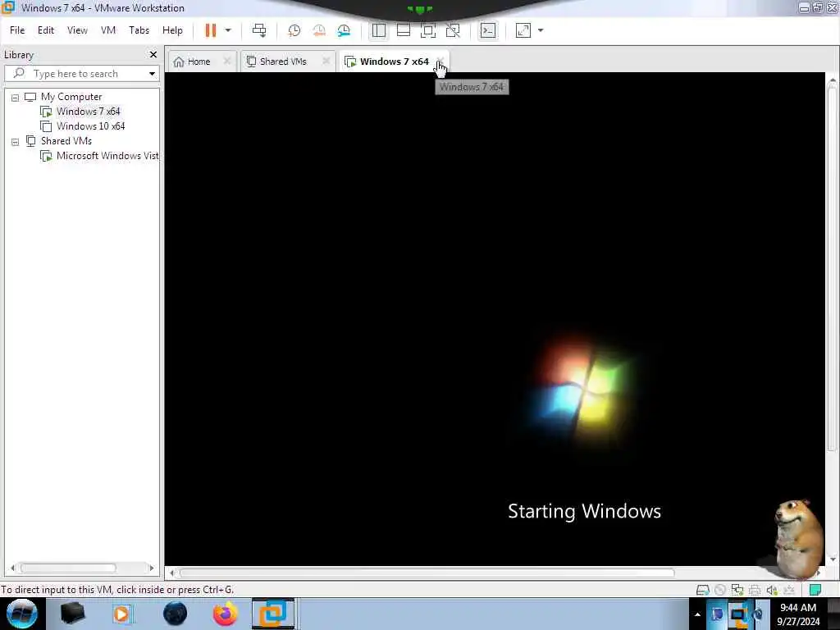Open the View menu
Screen dimensions: 840x630
77,30
